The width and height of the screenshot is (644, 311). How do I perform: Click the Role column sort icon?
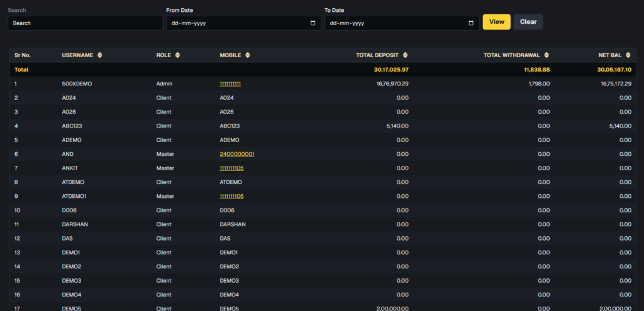coord(178,55)
